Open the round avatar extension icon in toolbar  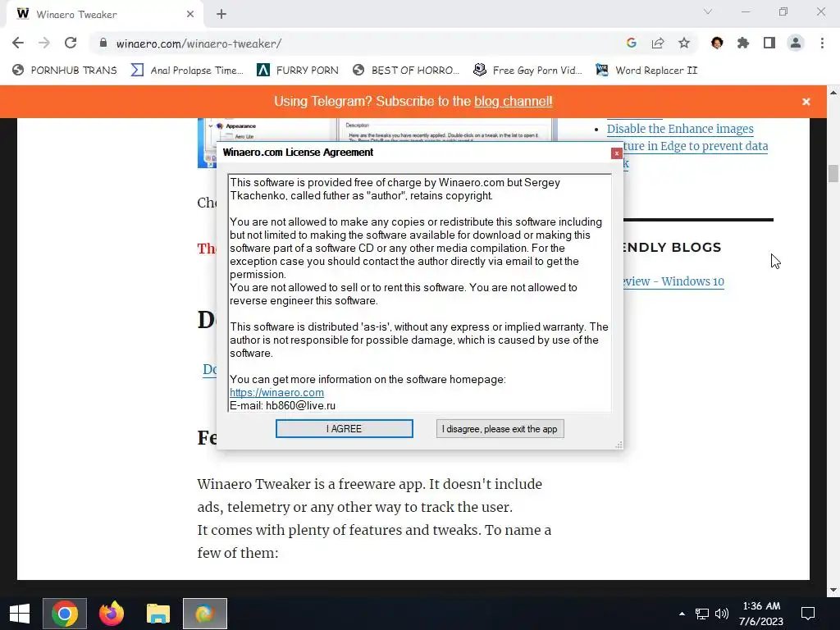[717, 43]
